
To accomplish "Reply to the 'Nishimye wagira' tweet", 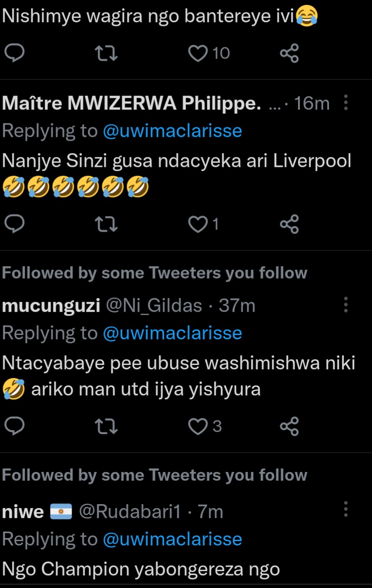I will 14,53.
